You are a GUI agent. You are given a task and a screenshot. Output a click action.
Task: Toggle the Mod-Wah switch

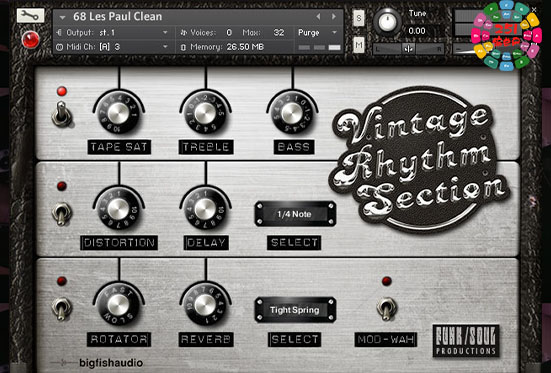click(387, 309)
